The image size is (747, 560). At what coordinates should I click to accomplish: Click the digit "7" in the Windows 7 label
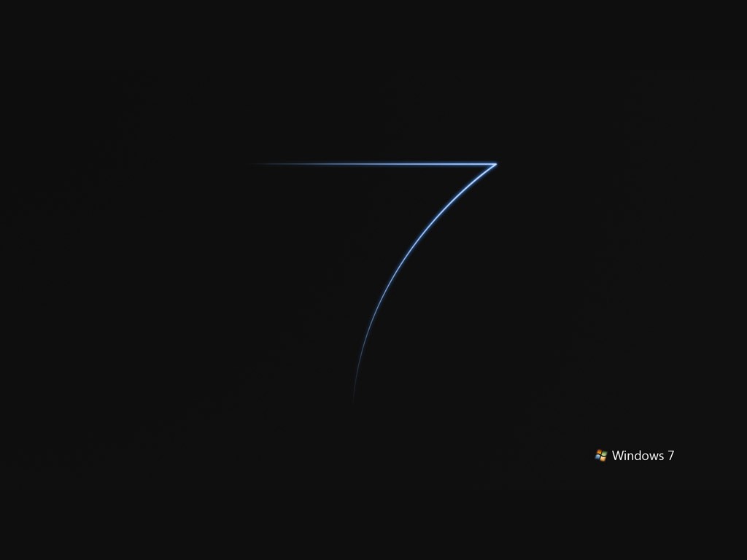pos(670,456)
